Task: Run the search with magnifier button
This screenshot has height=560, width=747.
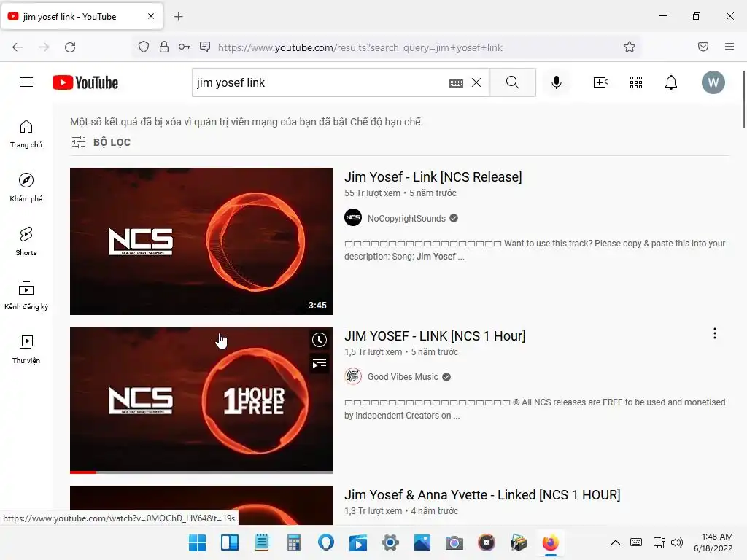Action: click(513, 82)
